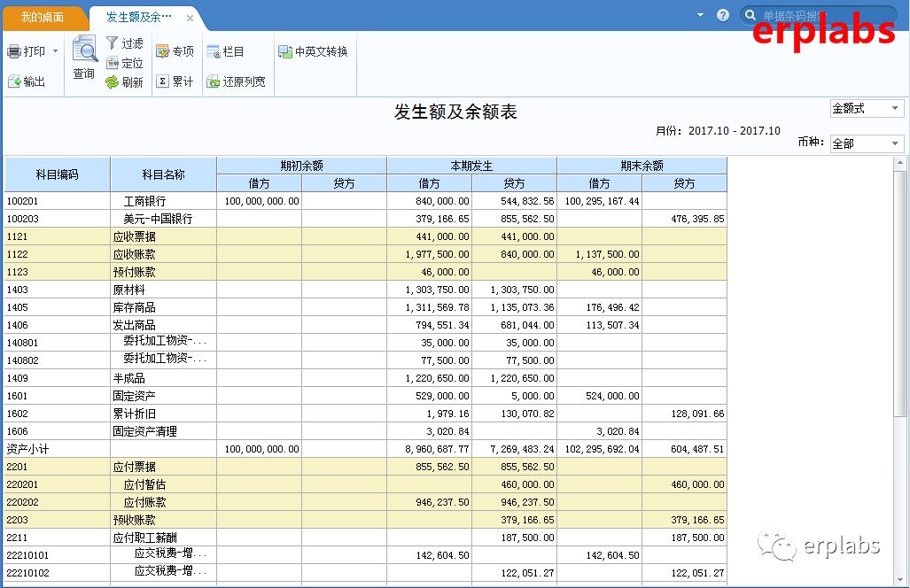Click the vertical scrollbar thumb of the table

click(900, 293)
